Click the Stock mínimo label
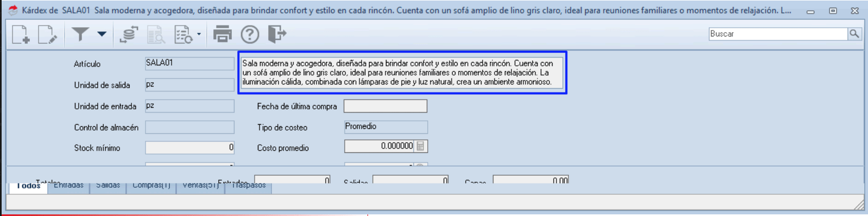 pos(97,148)
